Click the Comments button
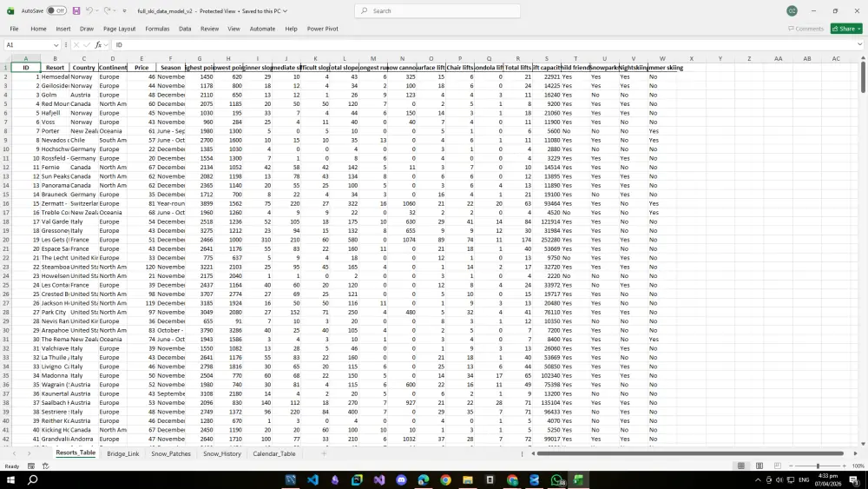The height and width of the screenshot is (489, 868). (x=806, y=29)
